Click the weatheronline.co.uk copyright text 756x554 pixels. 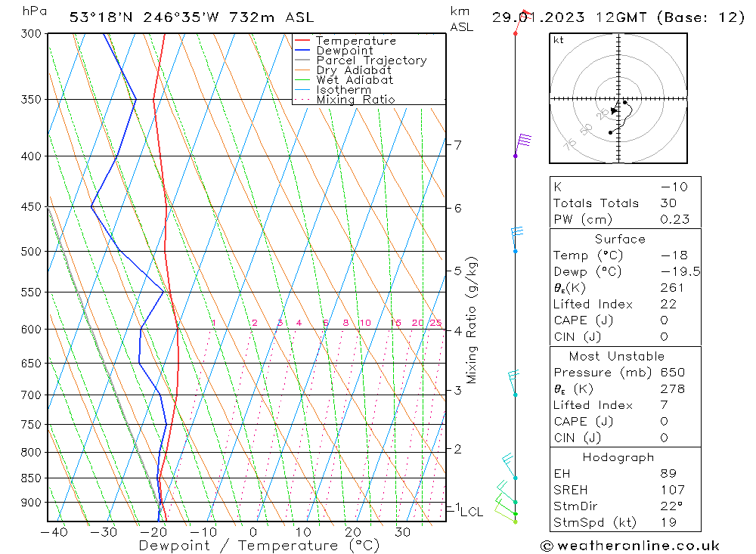(x=630, y=546)
